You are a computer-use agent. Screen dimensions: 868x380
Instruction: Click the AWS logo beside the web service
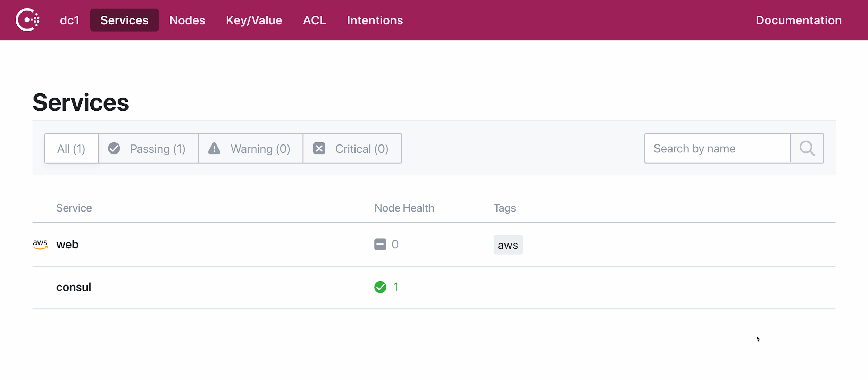(x=40, y=244)
